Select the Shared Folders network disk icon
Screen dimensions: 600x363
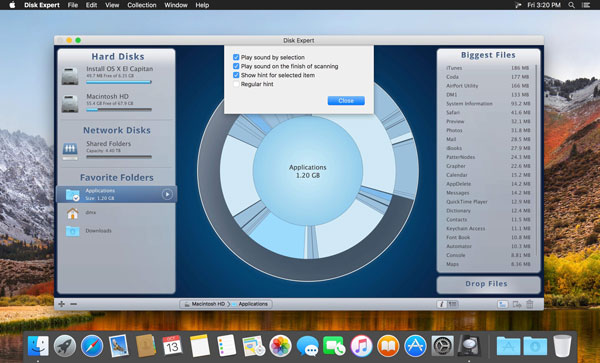click(70, 151)
